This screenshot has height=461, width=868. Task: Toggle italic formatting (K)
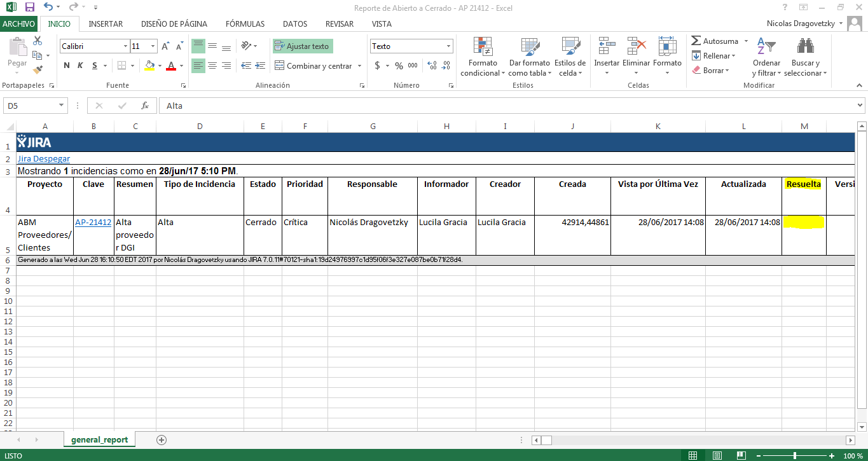point(80,65)
